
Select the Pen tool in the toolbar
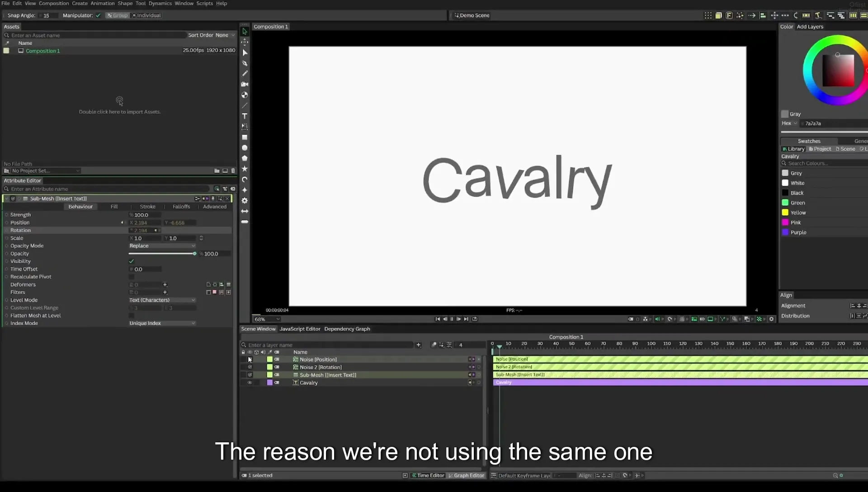[245, 63]
